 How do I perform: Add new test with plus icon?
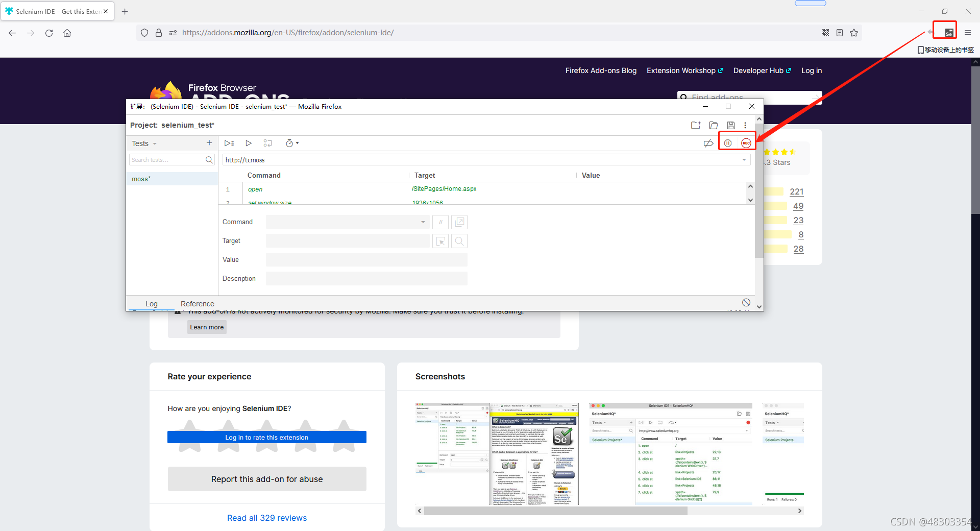(x=209, y=143)
